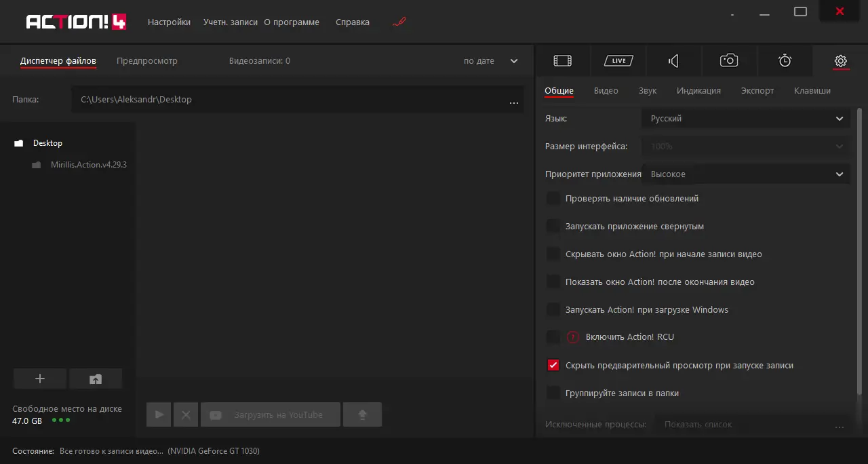Click the Свободное место на диске label

point(67,409)
